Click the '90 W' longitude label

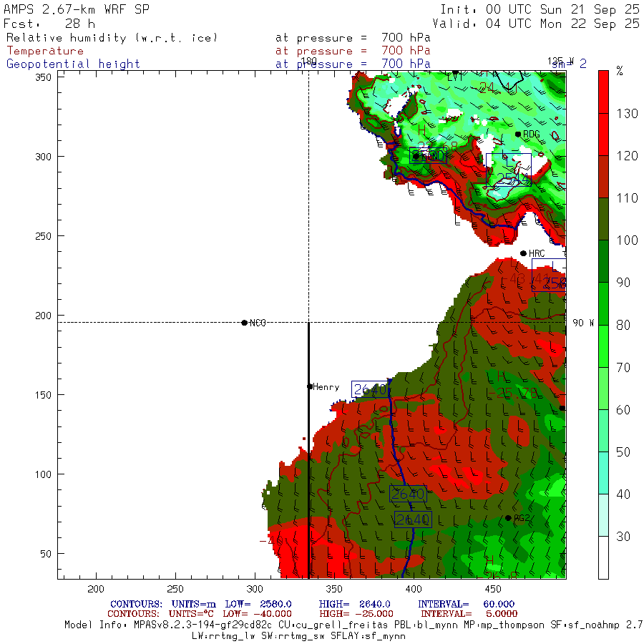(x=583, y=323)
